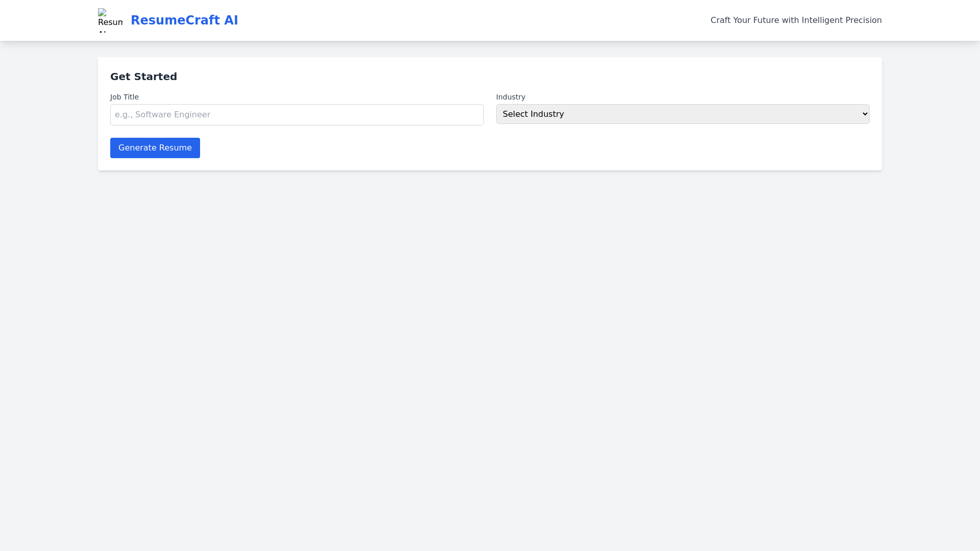Screen dimensions: 980x551
Task: Click the Generate Resume button
Action: click(x=155, y=148)
